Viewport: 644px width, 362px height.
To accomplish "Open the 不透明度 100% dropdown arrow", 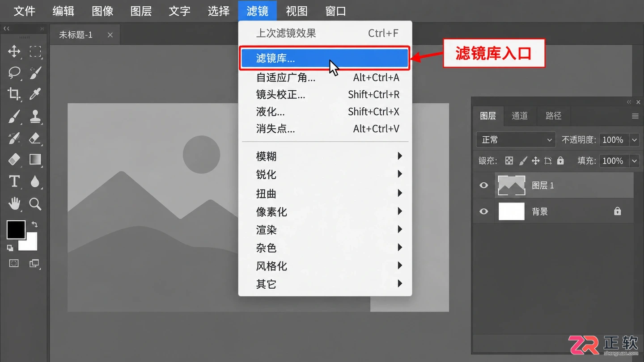I will click(x=634, y=140).
